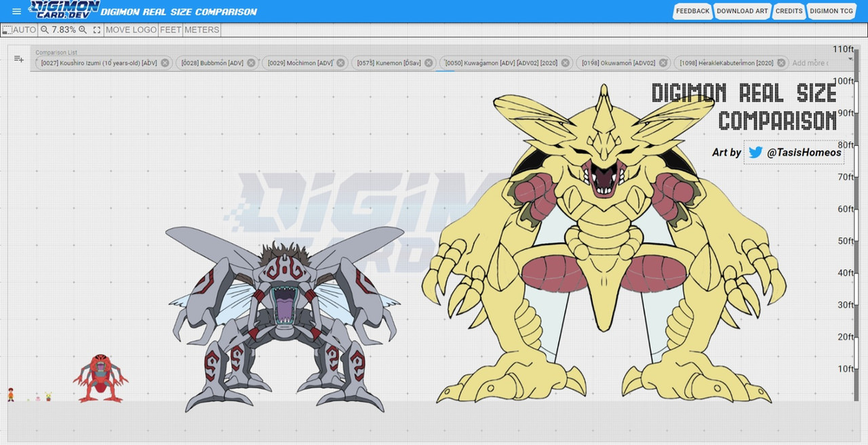Remove Kuwagamon chip from comparison
Viewport: 868px width, 445px height.
coord(566,63)
